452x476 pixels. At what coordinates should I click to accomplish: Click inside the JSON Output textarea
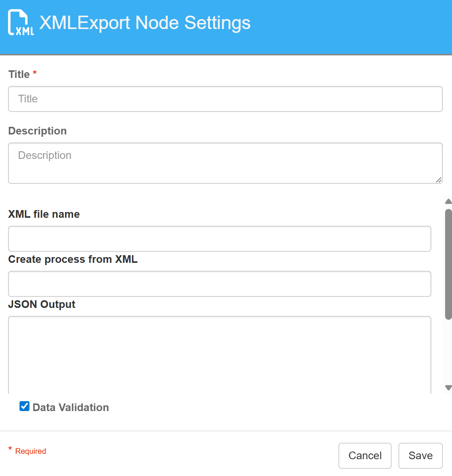point(219,351)
